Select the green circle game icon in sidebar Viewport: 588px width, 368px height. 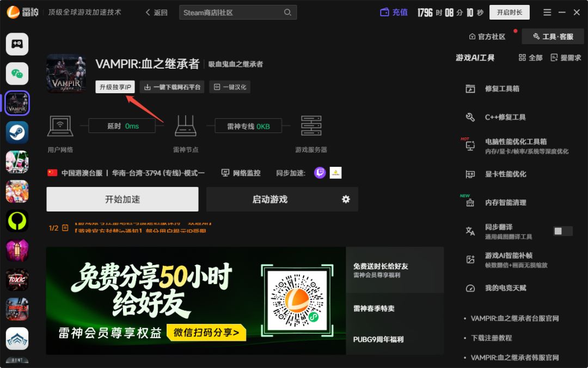(x=17, y=220)
